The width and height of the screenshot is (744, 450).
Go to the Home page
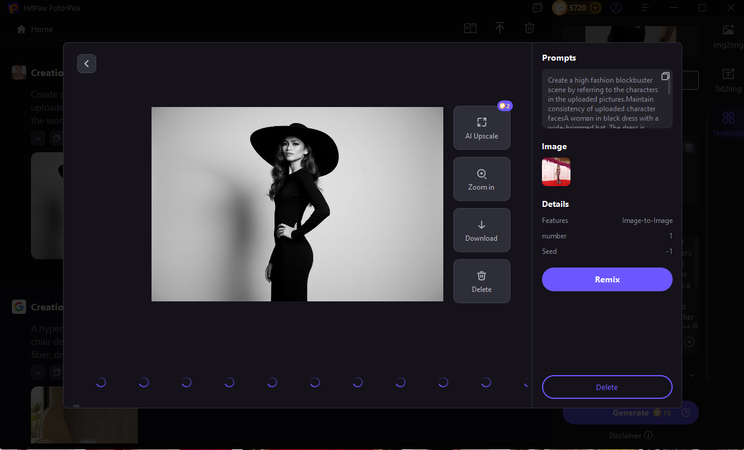(x=35, y=29)
